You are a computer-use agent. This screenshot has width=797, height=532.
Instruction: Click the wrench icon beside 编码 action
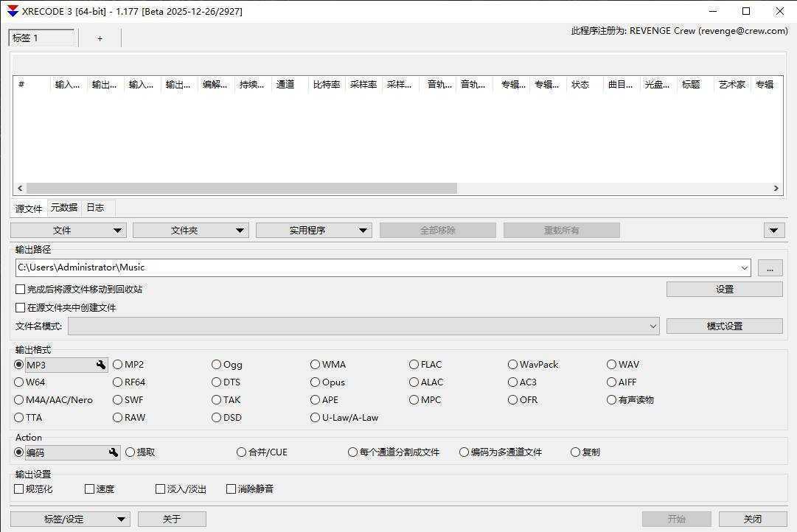pos(114,452)
